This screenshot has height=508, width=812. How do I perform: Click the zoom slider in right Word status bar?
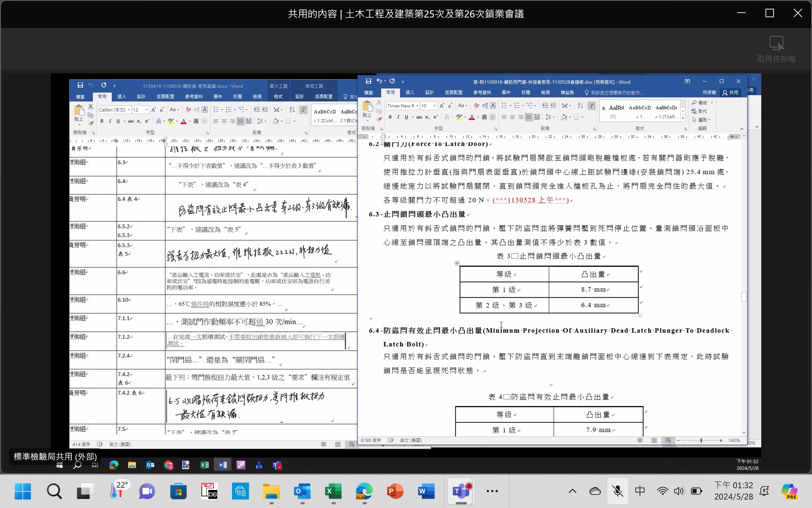pos(701,440)
